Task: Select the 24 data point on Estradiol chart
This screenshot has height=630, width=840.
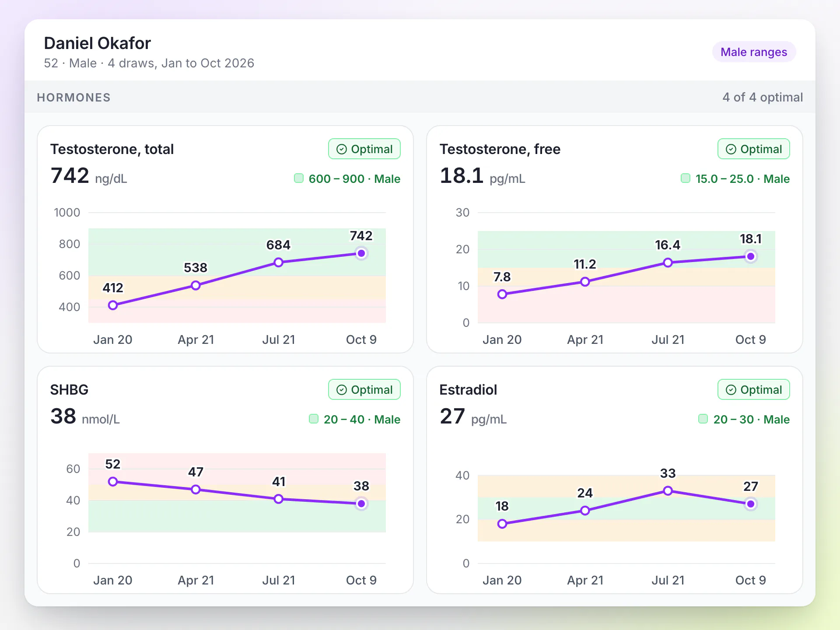Action: coord(585,511)
